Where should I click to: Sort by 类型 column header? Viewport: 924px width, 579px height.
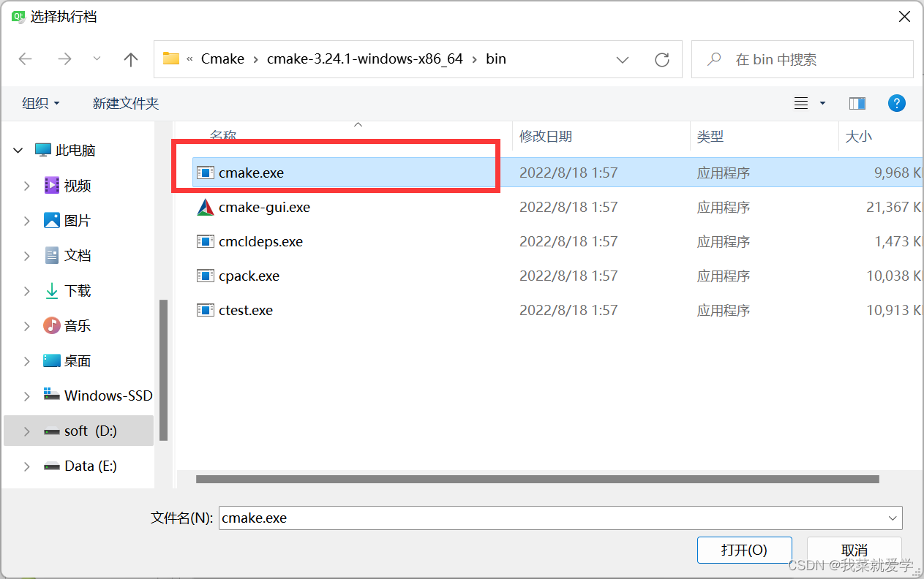(x=710, y=136)
